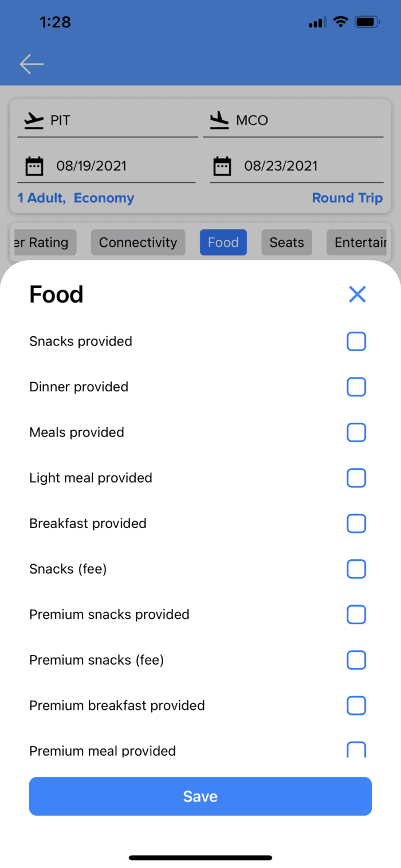Image resolution: width=401 pixels, height=868 pixels.
Task: Tap the arrival airplane icon
Action: click(219, 120)
